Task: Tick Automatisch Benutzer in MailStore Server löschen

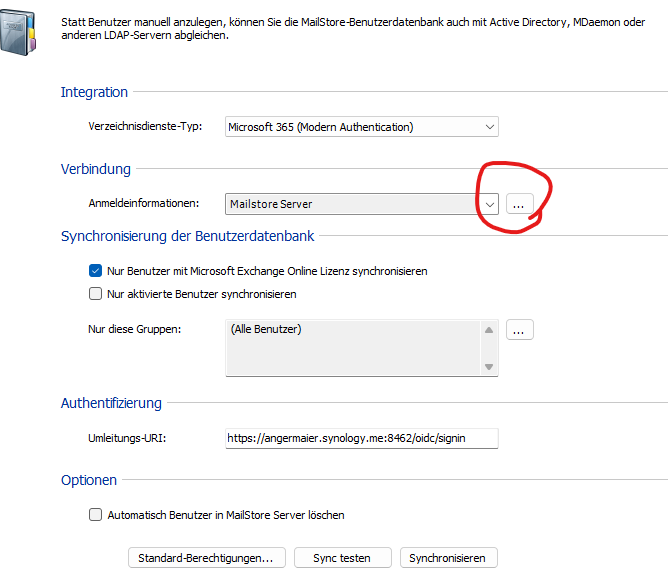Action: point(96,515)
